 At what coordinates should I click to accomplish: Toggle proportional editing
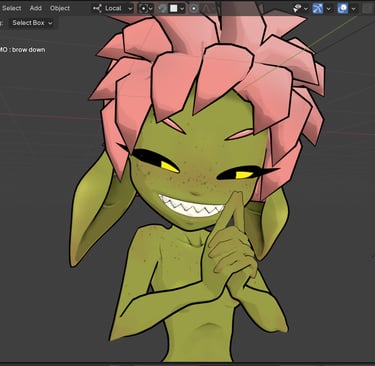click(x=194, y=9)
